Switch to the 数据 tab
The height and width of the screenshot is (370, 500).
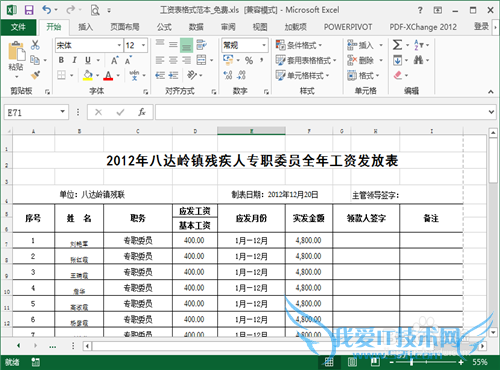tap(196, 27)
